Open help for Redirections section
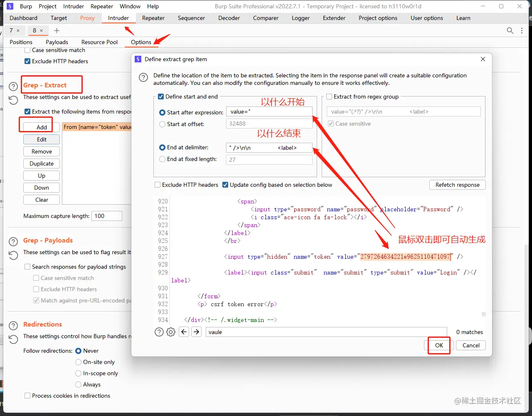Screen dimensions: 532x416 click(14, 326)
